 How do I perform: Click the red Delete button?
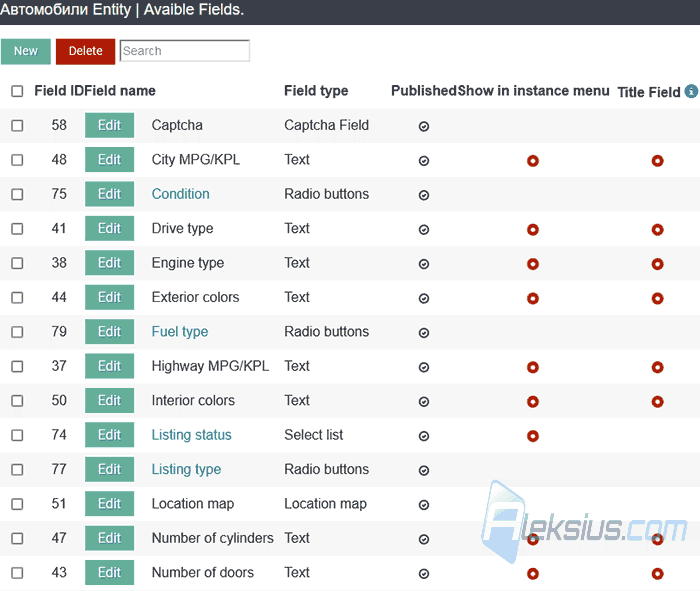85,51
